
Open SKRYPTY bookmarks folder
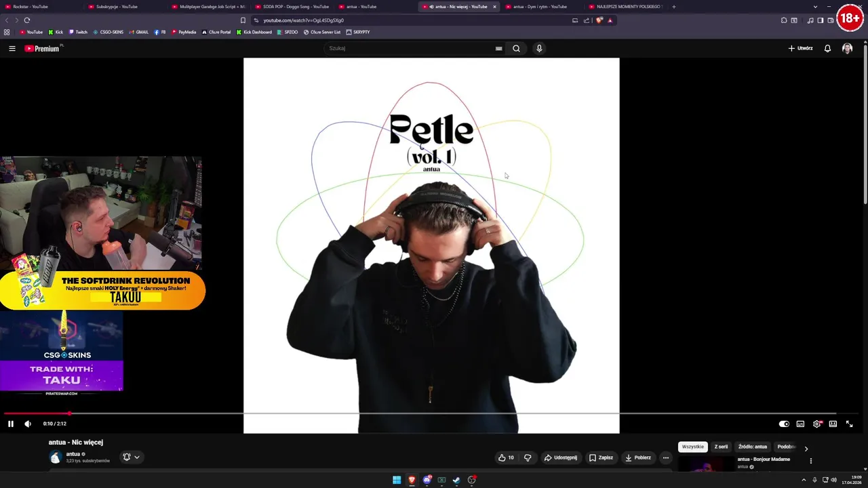click(x=358, y=32)
